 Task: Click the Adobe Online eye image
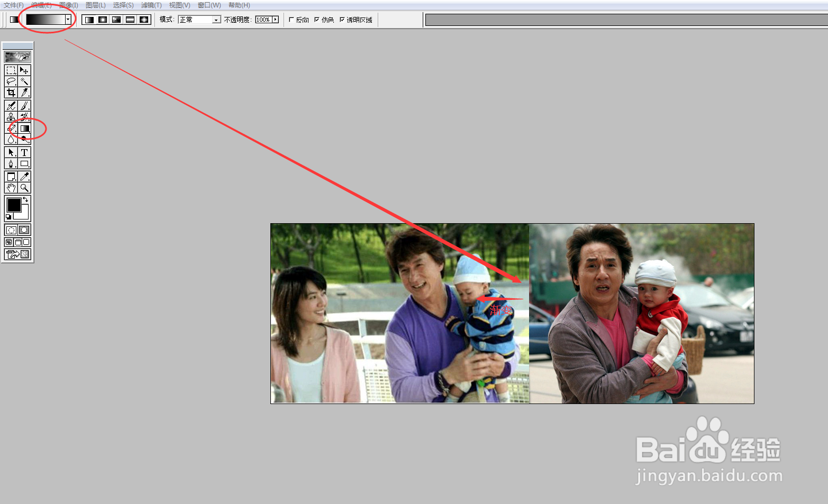tap(17, 57)
